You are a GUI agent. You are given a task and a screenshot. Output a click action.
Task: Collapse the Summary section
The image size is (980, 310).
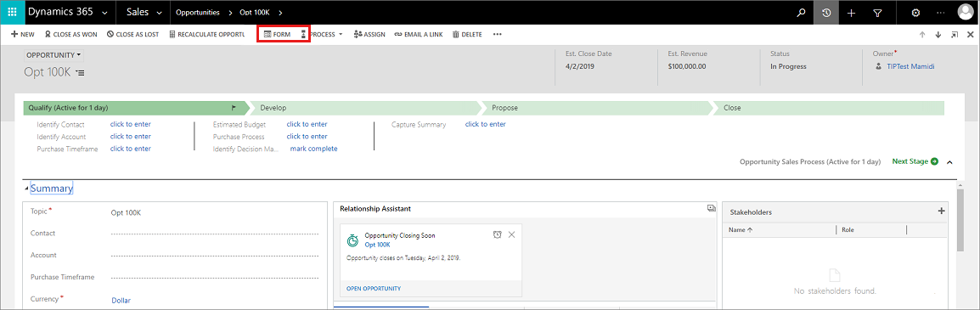coord(27,189)
